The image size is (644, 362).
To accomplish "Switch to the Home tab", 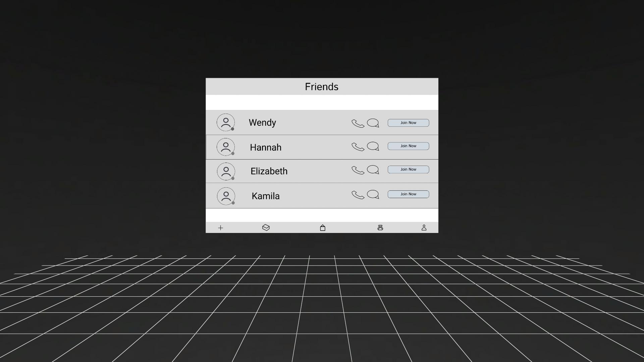I will click(322, 228).
